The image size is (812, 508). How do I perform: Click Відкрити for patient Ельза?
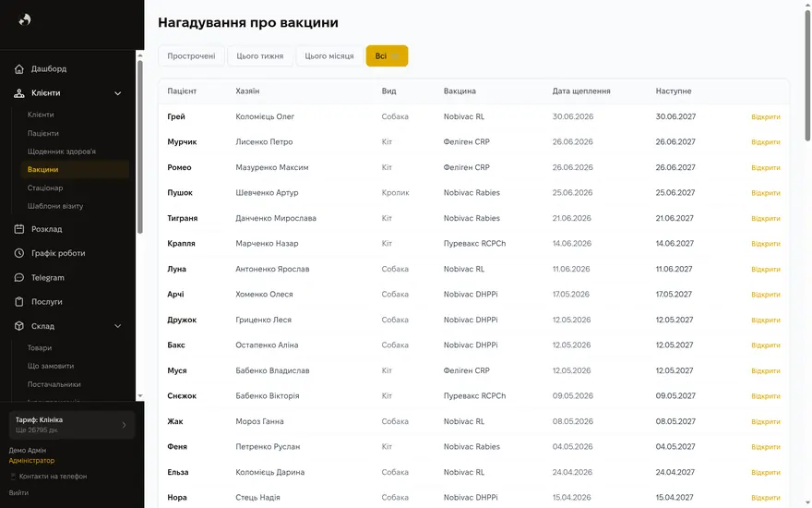(765, 472)
